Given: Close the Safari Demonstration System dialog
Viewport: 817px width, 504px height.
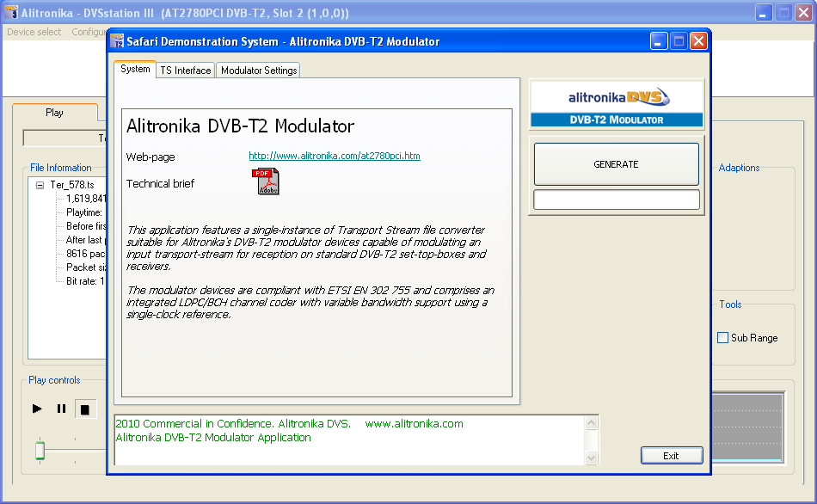Looking at the screenshot, I should (698, 41).
